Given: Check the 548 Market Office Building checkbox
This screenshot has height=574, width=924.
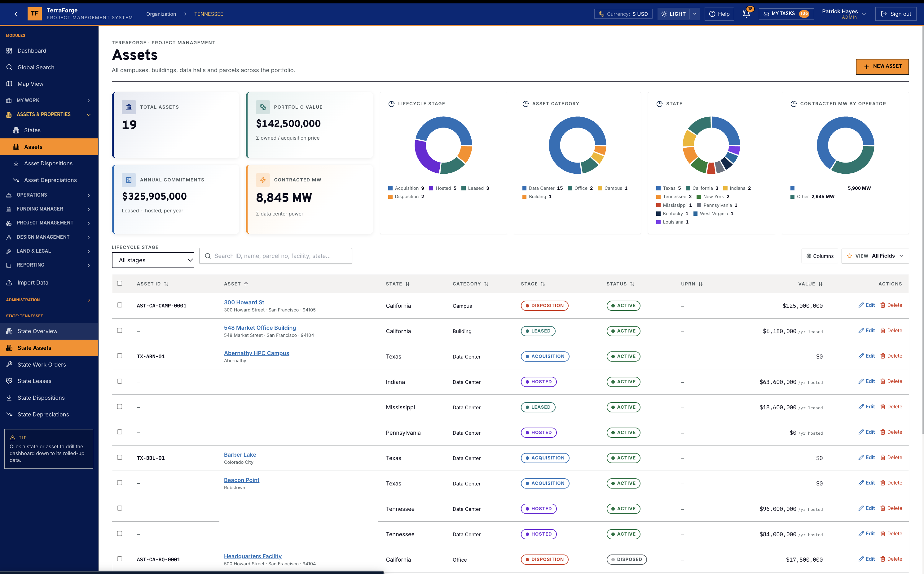Looking at the screenshot, I should pyautogui.click(x=120, y=330).
